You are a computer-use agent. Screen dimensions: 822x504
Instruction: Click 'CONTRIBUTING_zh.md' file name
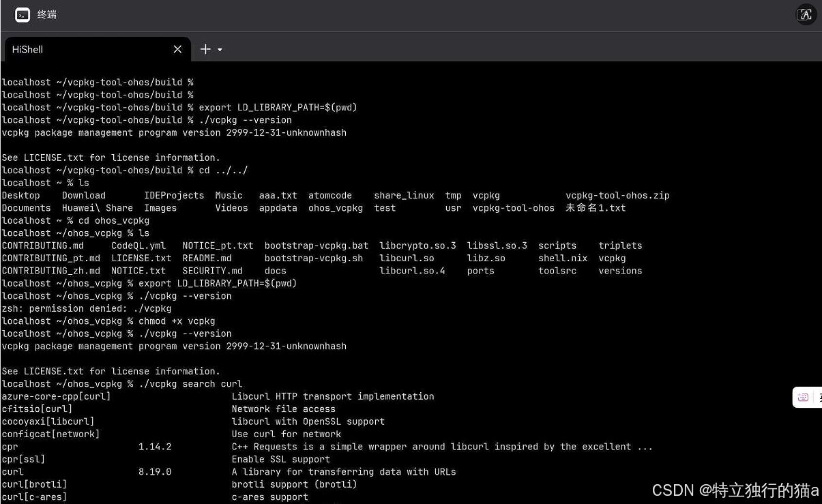pyautogui.click(x=51, y=271)
